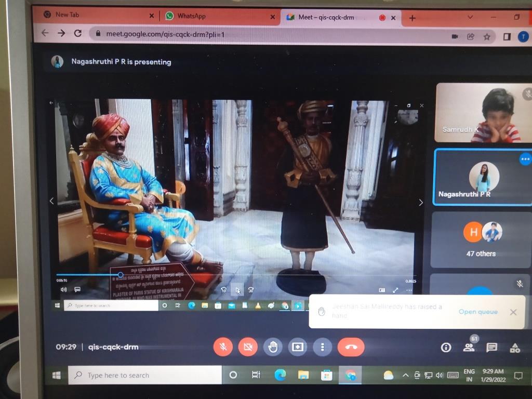The height and width of the screenshot is (399, 532).
Task: Open the Windows notification center
Action: 518,376
